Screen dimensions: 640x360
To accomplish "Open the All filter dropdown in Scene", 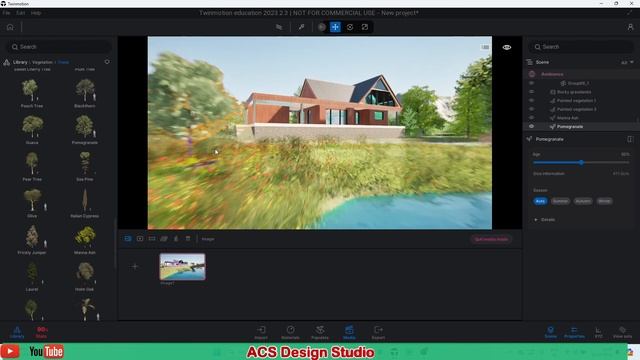I will 627,62.
